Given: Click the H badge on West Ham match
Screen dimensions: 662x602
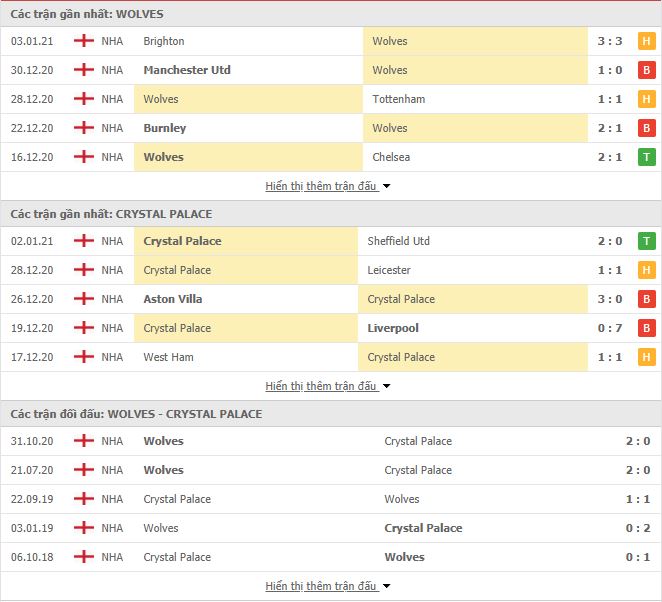Looking at the screenshot, I should 646,357.
